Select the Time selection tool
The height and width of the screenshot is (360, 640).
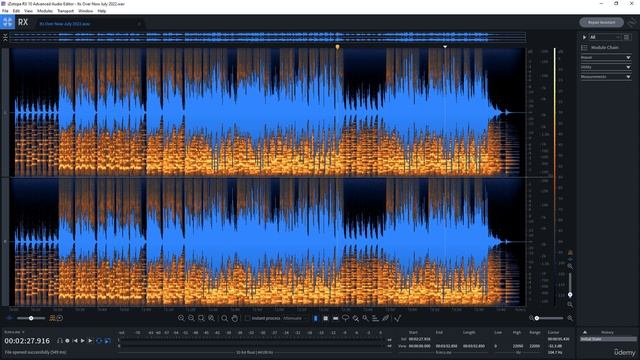(316, 318)
